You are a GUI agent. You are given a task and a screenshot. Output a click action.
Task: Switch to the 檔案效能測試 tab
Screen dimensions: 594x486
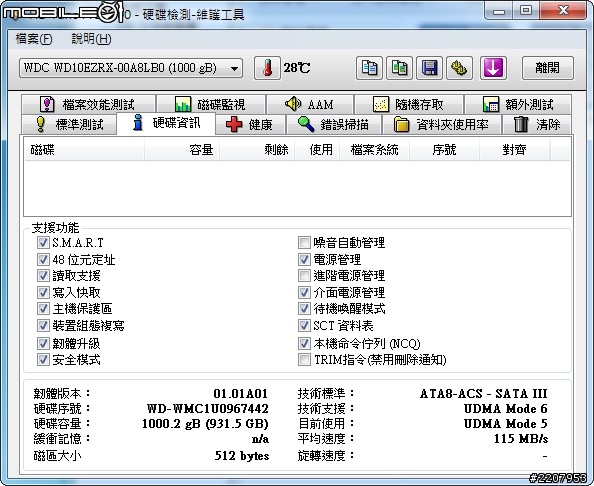[x=88, y=104]
